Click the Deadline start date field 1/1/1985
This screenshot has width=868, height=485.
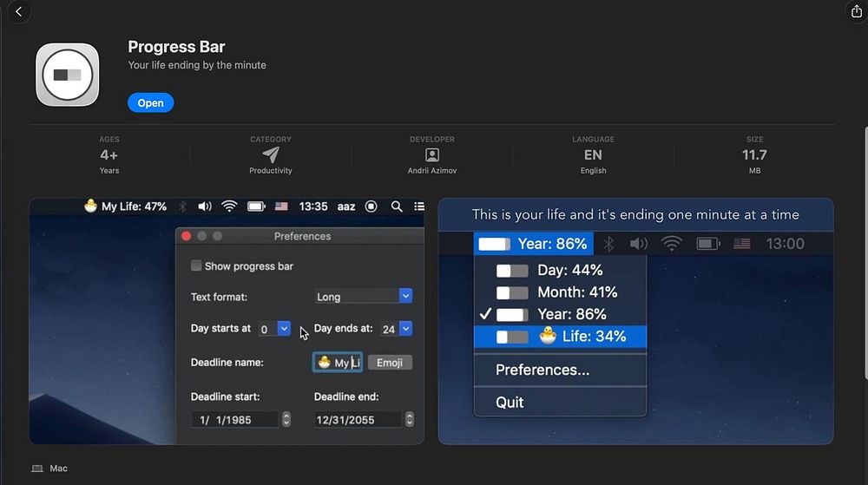pyautogui.click(x=234, y=420)
